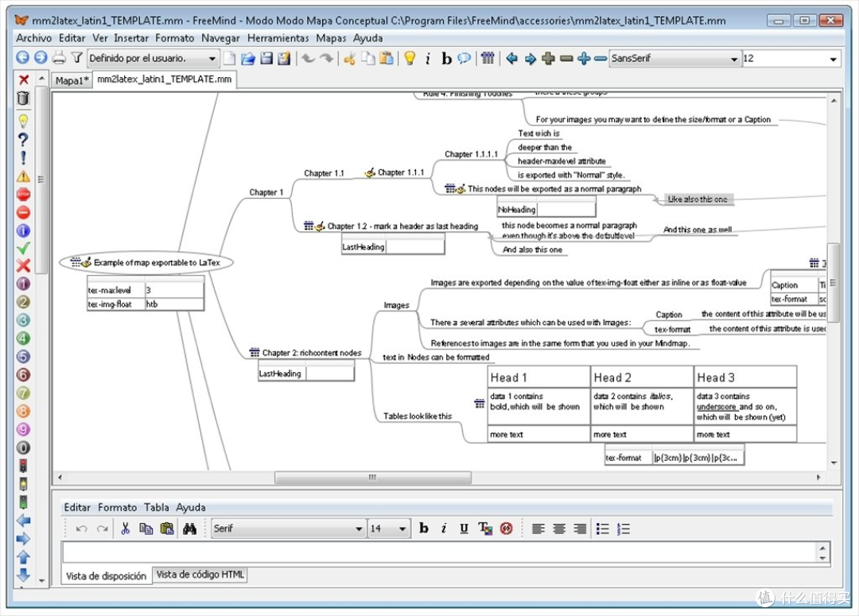This screenshot has height=616, width=859.
Task: Click inside the note text input area
Action: [x=440, y=552]
